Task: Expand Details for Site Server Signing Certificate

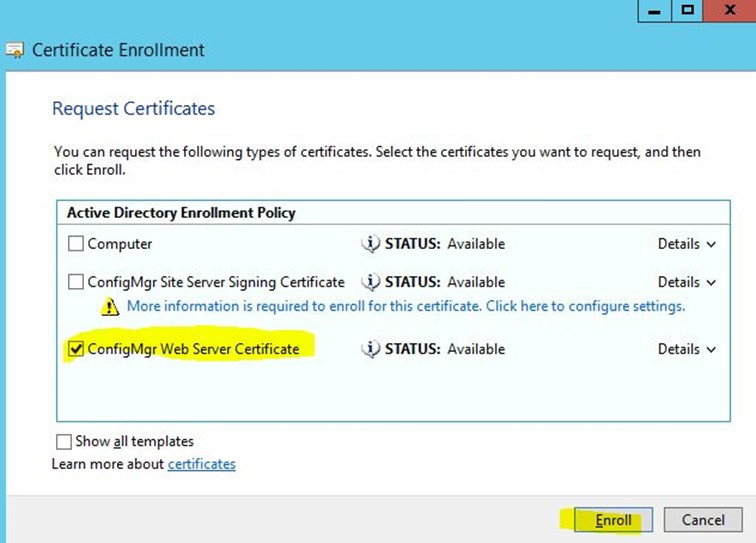Action: click(687, 282)
